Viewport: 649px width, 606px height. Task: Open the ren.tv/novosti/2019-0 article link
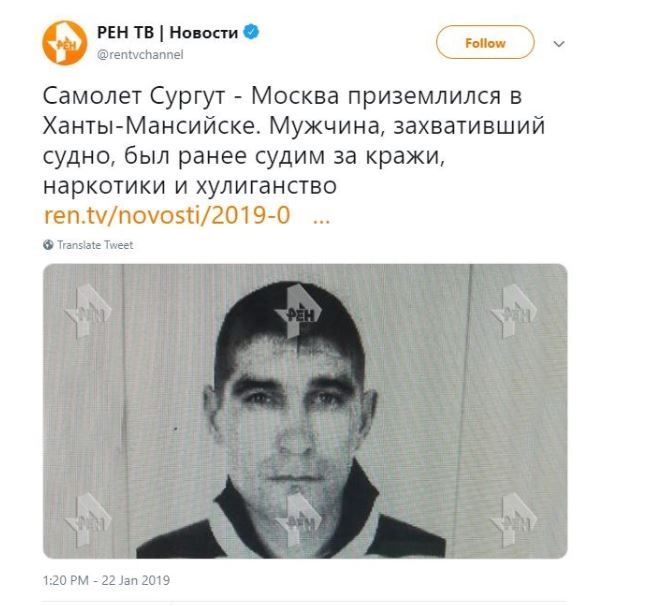click(167, 215)
